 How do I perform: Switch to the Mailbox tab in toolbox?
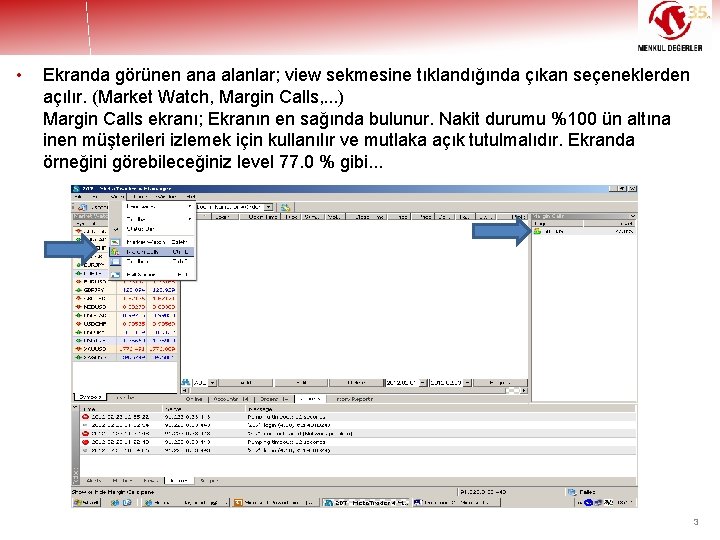click(x=123, y=480)
